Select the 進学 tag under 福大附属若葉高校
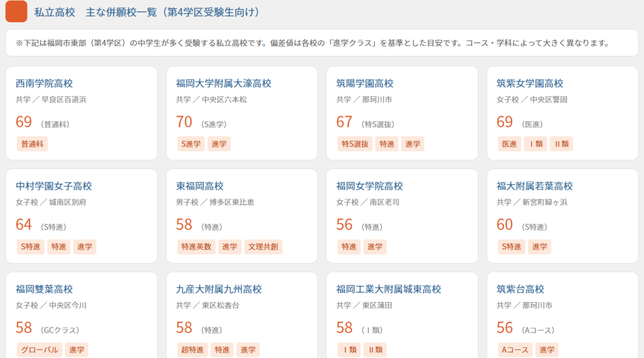 pos(540,247)
